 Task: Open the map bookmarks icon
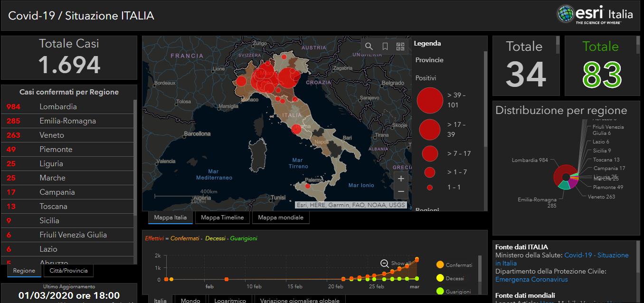click(385, 46)
